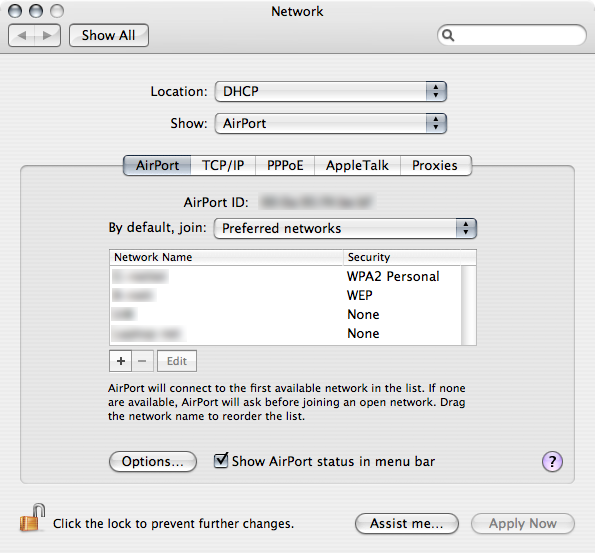595x553 pixels.
Task: Click the Security column header
Action: (x=409, y=257)
